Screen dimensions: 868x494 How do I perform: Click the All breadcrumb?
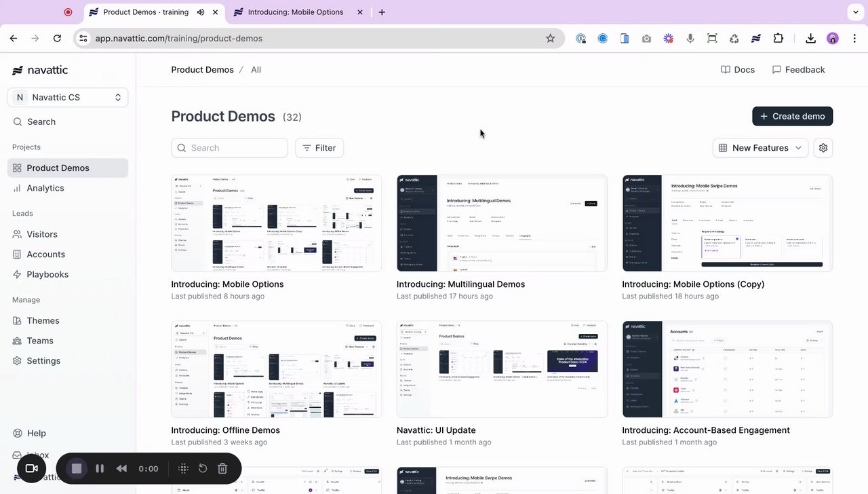(x=256, y=70)
